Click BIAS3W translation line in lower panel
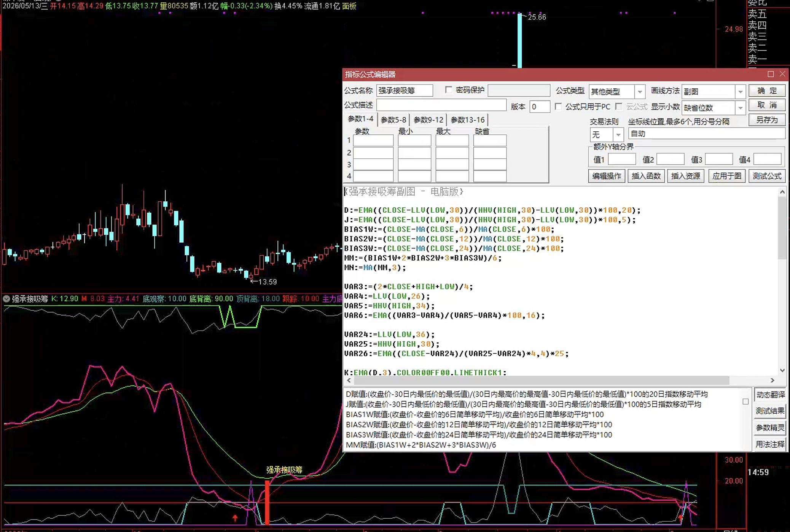Screen dimensions: 790x532 (479, 435)
